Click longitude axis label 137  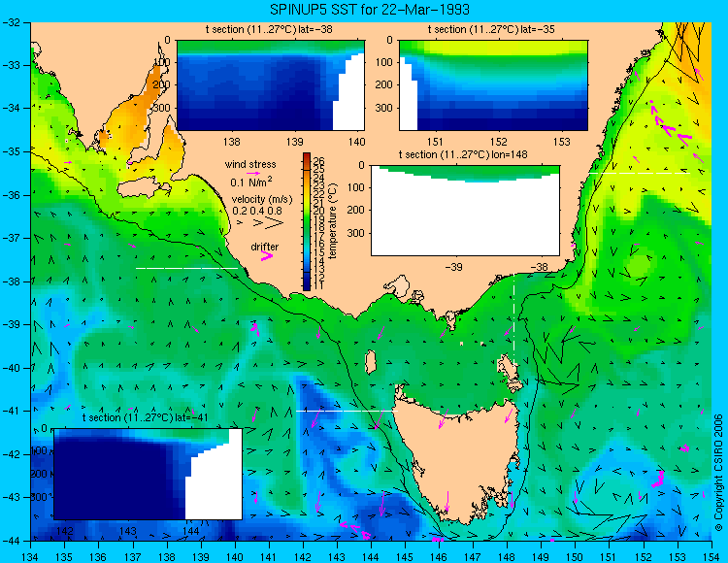point(132,557)
